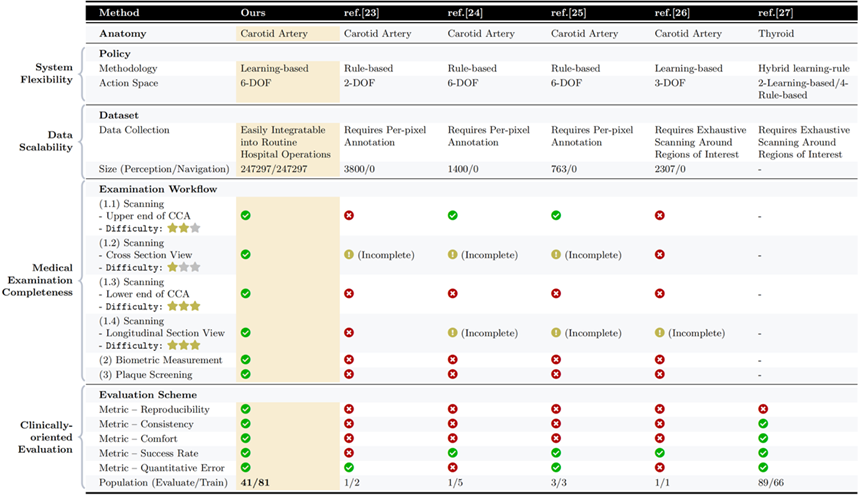Click the green check for Ours in Upper end of CCA row
The image size is (860, 497).
[246, 215]
